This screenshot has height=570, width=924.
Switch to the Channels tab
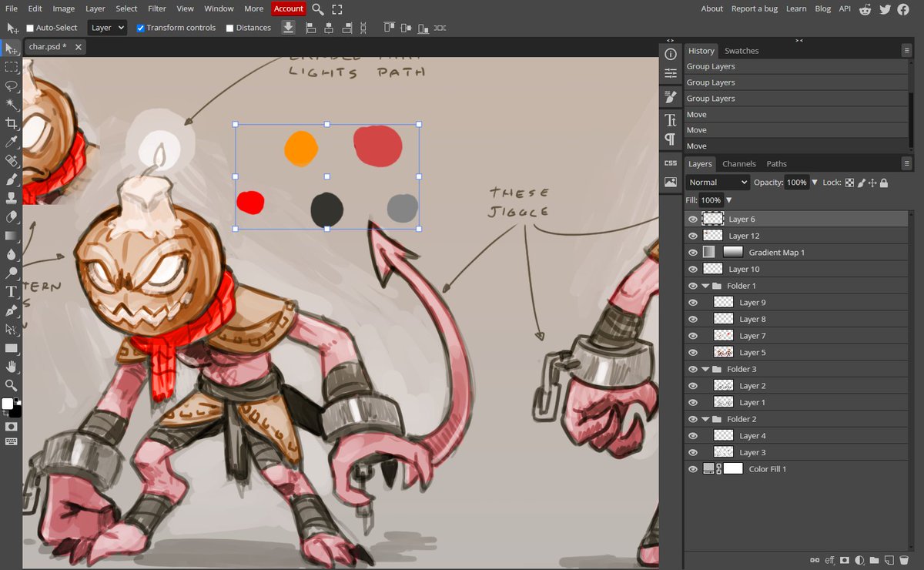(738, 164)
